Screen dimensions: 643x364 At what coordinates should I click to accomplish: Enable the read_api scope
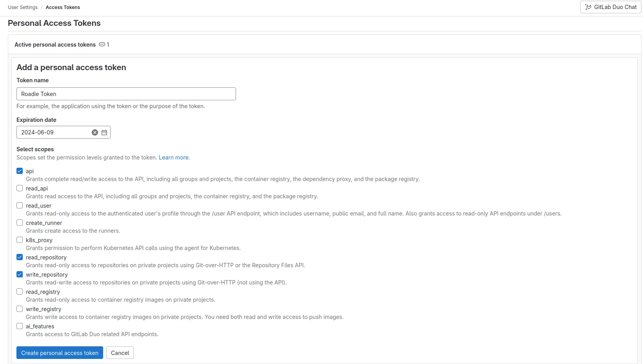point(19,188)
